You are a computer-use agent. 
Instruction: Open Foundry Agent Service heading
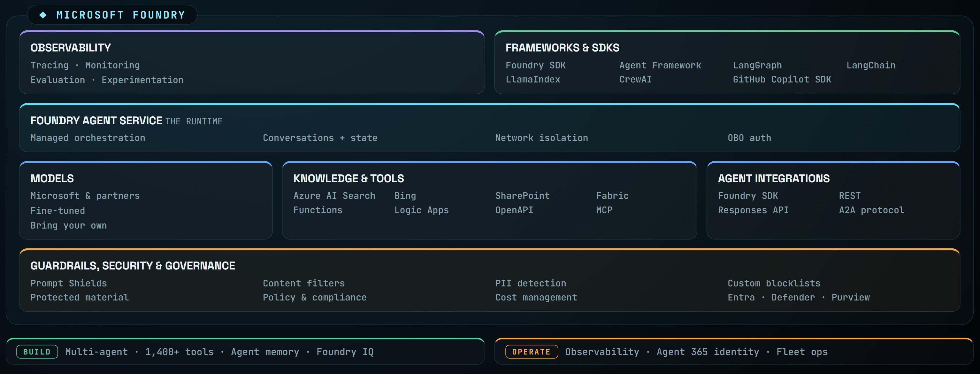[96, 120]
